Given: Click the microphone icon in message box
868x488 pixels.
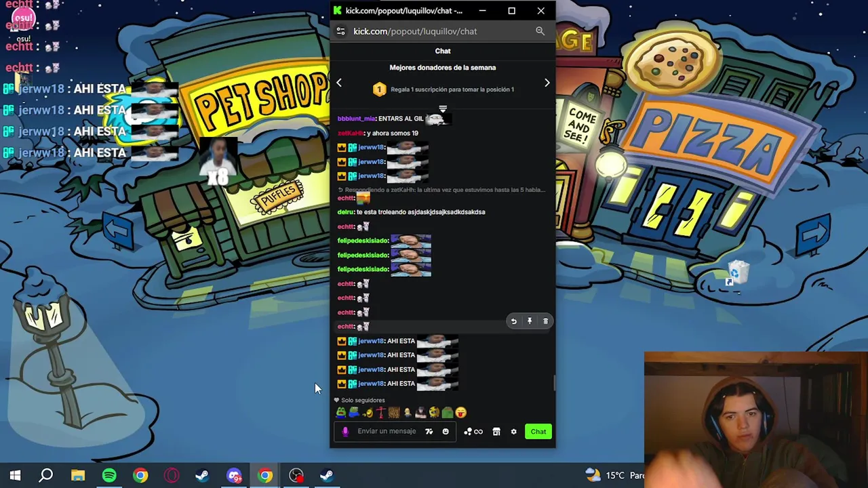Looking at the screenshot, I should pyautogui.click(x=345, y=432).
